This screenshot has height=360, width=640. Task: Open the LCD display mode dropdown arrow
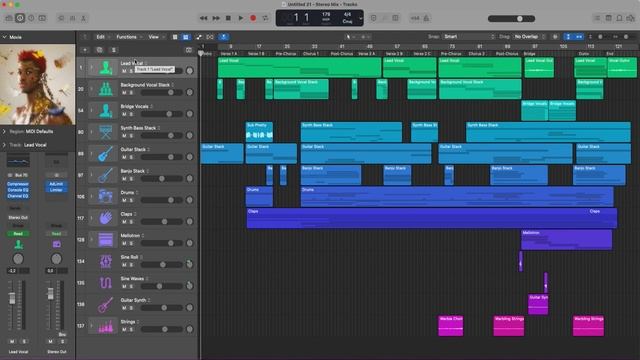click(x=360, y=18)
